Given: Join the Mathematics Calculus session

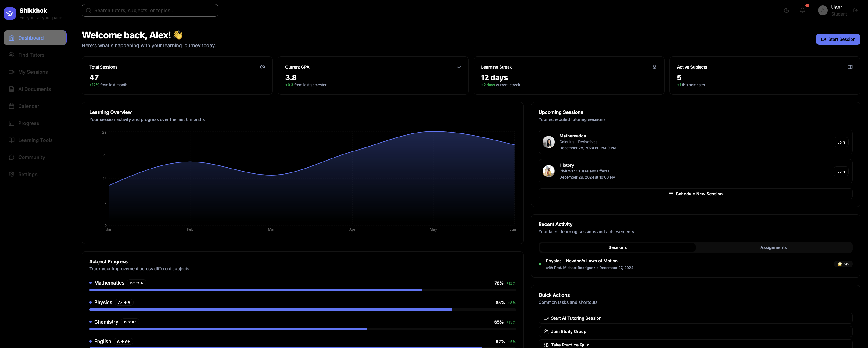Looking at the screenshot, I should click(841, 142).
